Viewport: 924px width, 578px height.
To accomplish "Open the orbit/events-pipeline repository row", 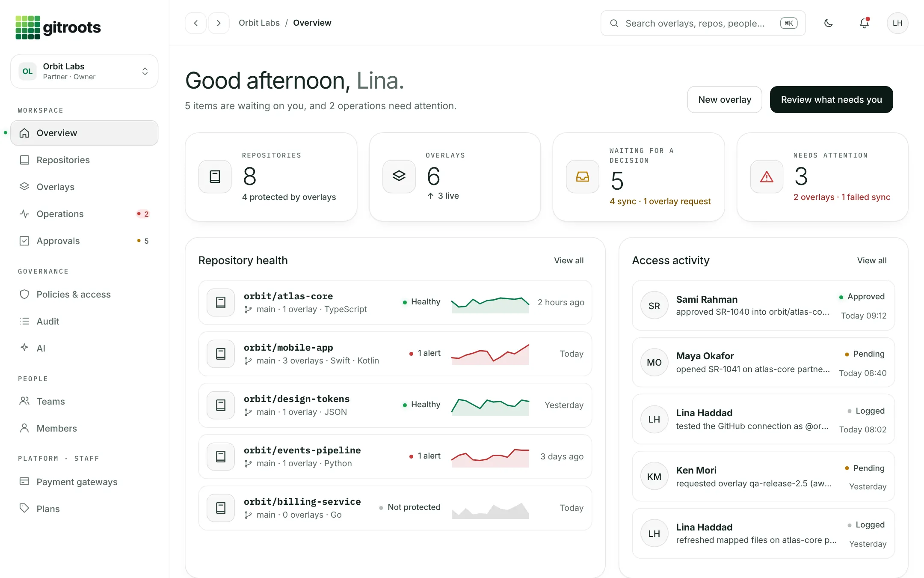I will pyautogui.click(x=395, y=456).
